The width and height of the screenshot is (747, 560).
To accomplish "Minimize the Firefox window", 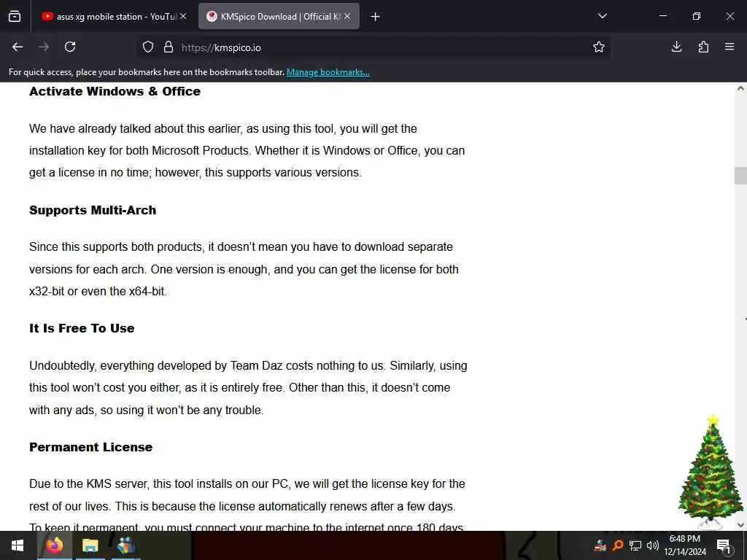I will click(662, 16).
